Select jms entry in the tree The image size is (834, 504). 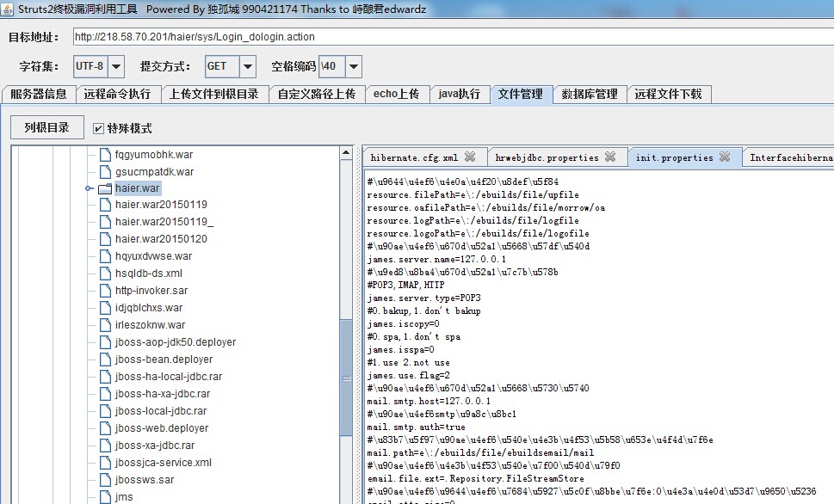pos(124,496)
